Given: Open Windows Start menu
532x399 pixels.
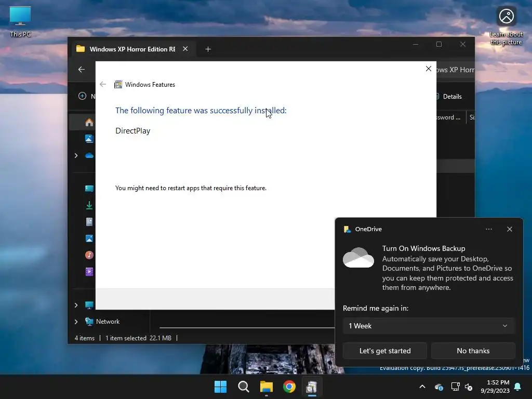Looking at the screenshot, I should [x=220, y=387].
